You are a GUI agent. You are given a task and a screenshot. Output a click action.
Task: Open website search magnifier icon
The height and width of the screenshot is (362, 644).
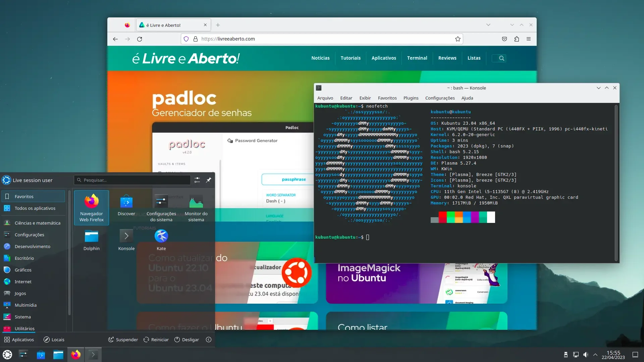point(501,58)
